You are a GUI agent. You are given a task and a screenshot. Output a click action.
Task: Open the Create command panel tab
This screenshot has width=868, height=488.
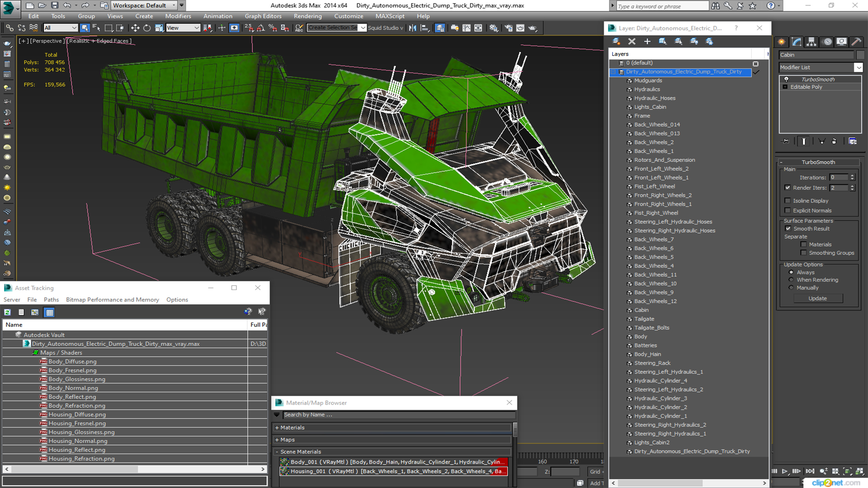(782, 42)
